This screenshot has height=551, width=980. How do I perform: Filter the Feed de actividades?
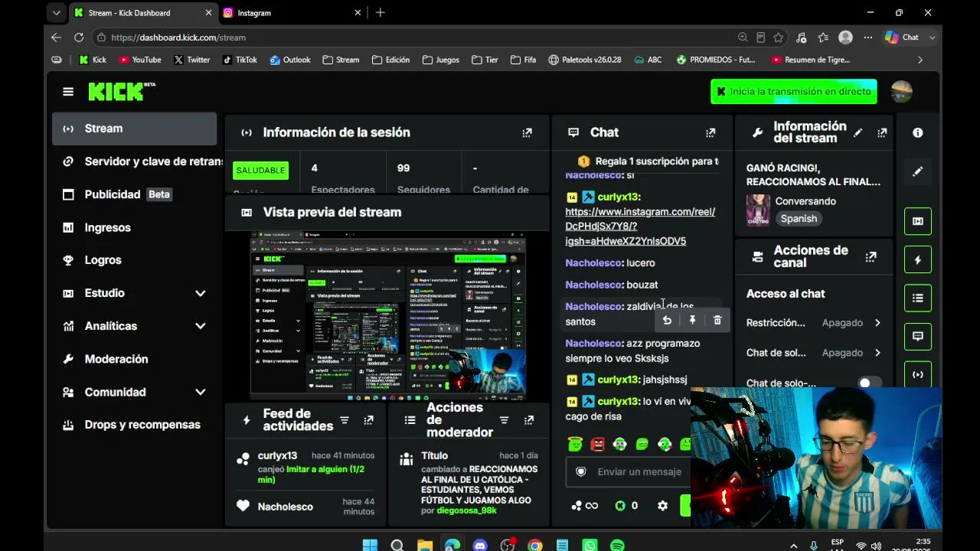tap(345, 420)
